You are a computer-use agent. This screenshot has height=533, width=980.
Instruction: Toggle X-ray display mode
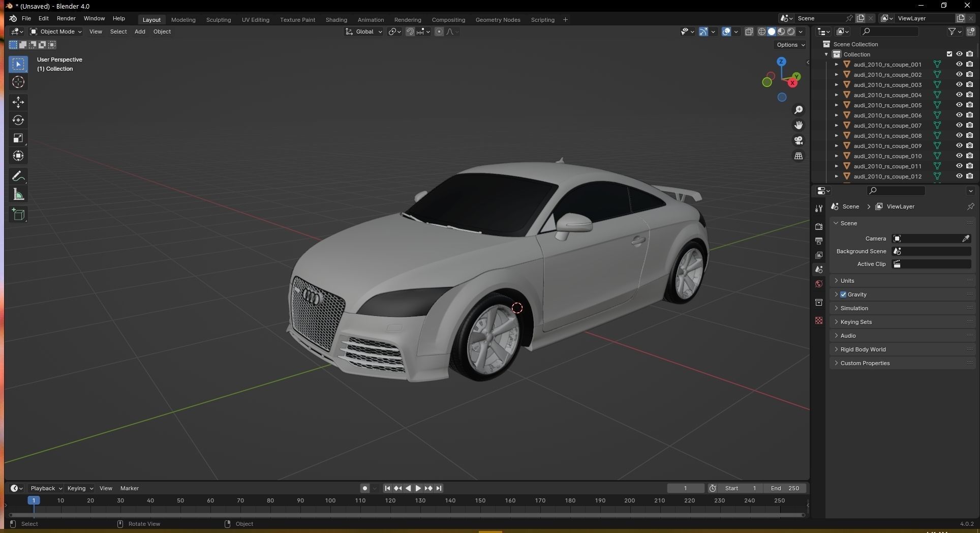click(749, 32)
